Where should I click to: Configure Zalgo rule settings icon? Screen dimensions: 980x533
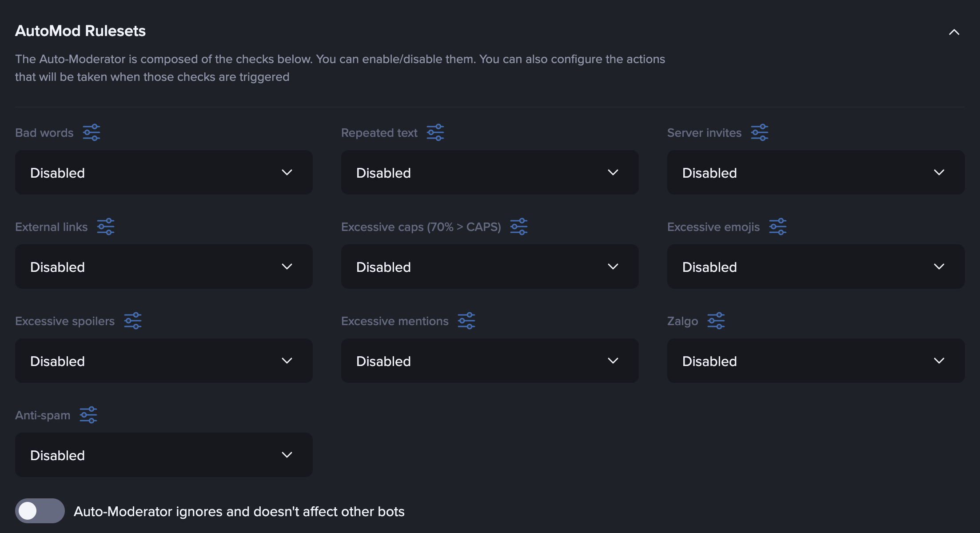(716, 321)
